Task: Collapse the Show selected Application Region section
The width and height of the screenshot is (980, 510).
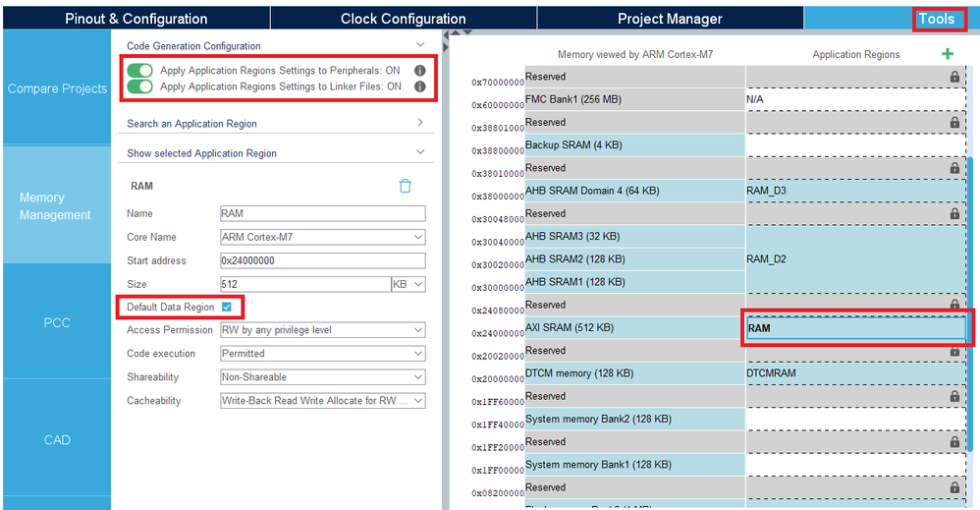Action: coord(420,152)
